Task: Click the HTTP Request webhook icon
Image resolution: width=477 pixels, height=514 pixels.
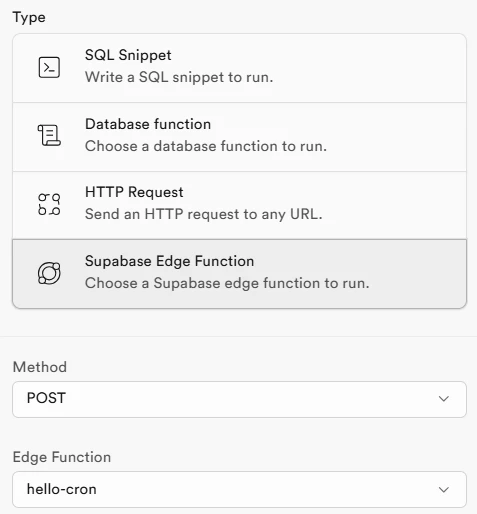Action: tap(49, 204)
